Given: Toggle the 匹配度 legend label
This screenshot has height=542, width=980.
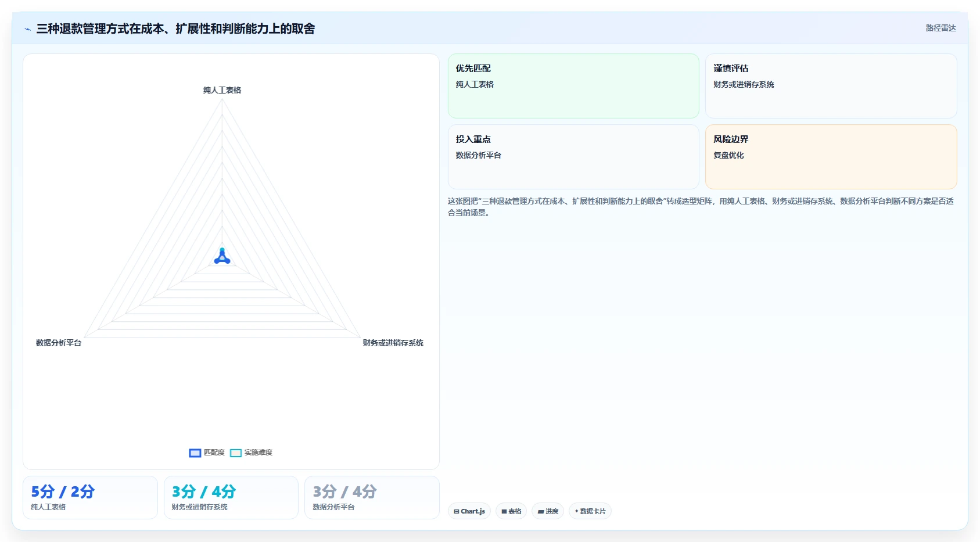Looking at the screenshot, I should click(214, 453).
